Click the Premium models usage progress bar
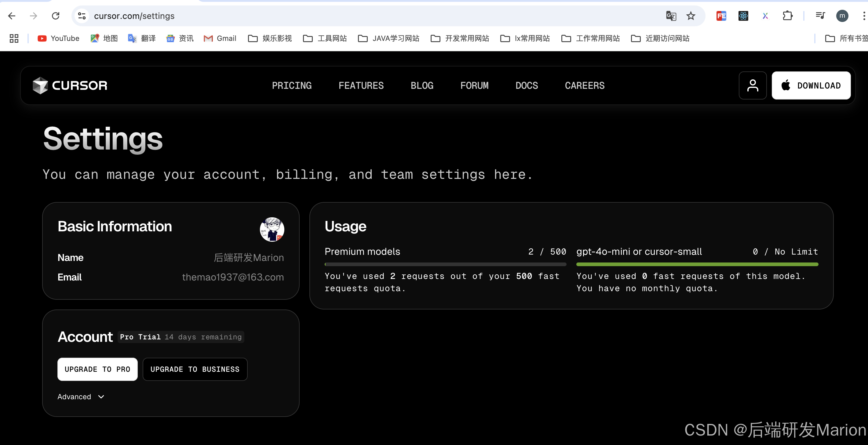This screenshot has height=445, width=868. point(446,264)
